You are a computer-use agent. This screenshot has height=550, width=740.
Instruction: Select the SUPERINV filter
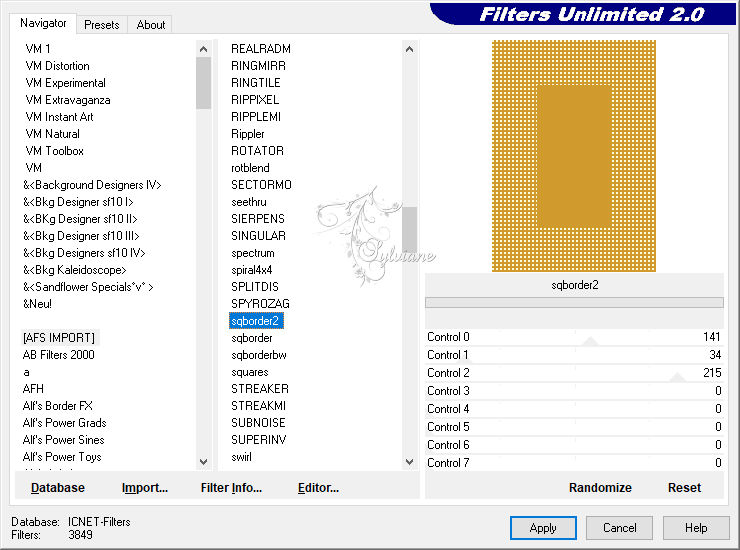click(x=259, y=440)
